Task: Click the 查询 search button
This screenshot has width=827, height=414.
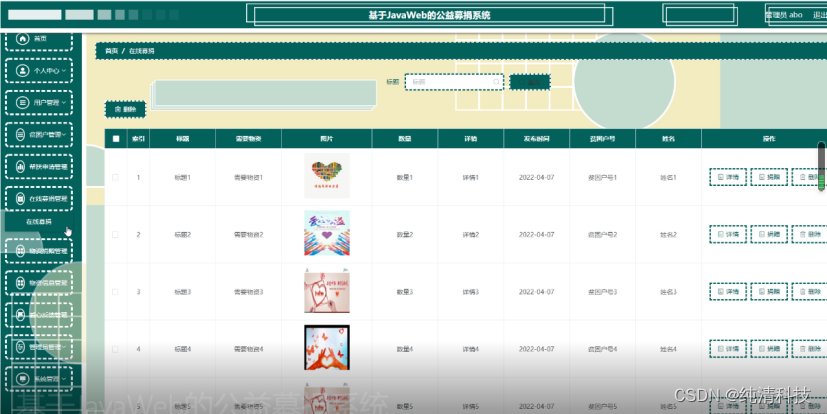Action: [x=530, y=82]
